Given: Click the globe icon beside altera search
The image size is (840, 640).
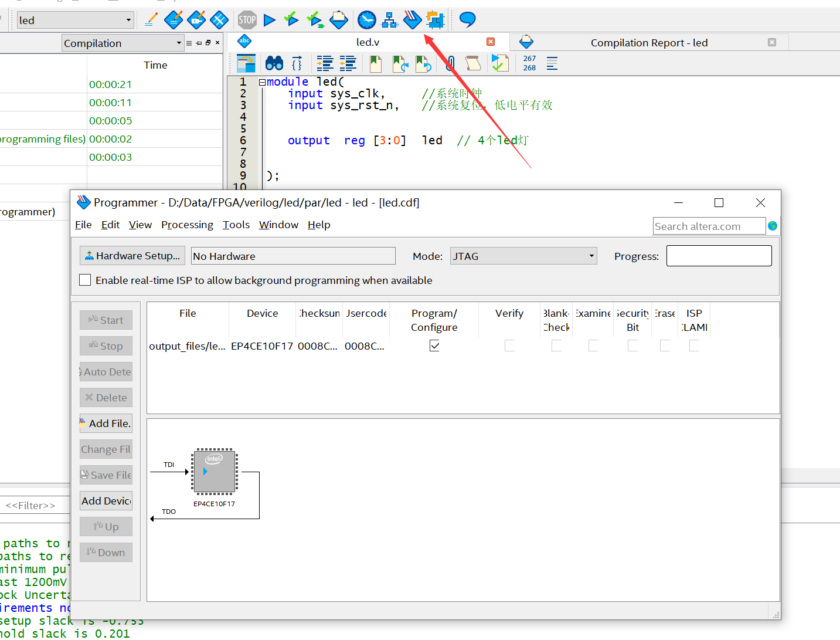Looking at the screenshot, I should point(773,226).
